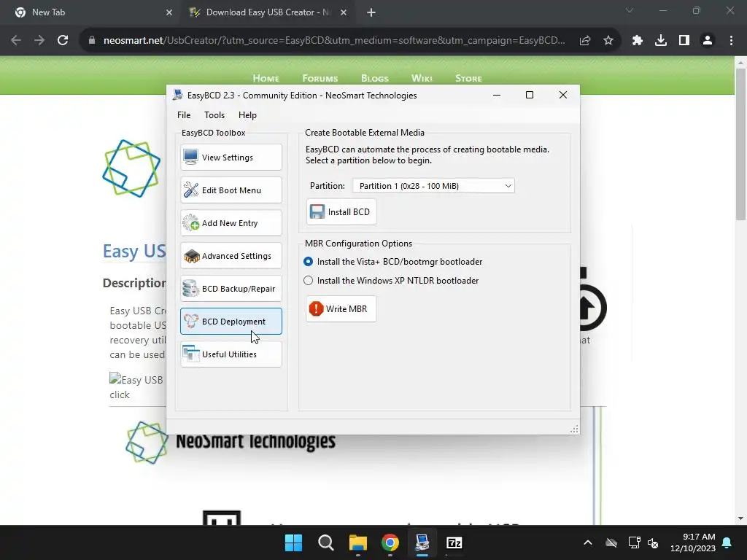Click the Install BCD button label

click(349, 212)
